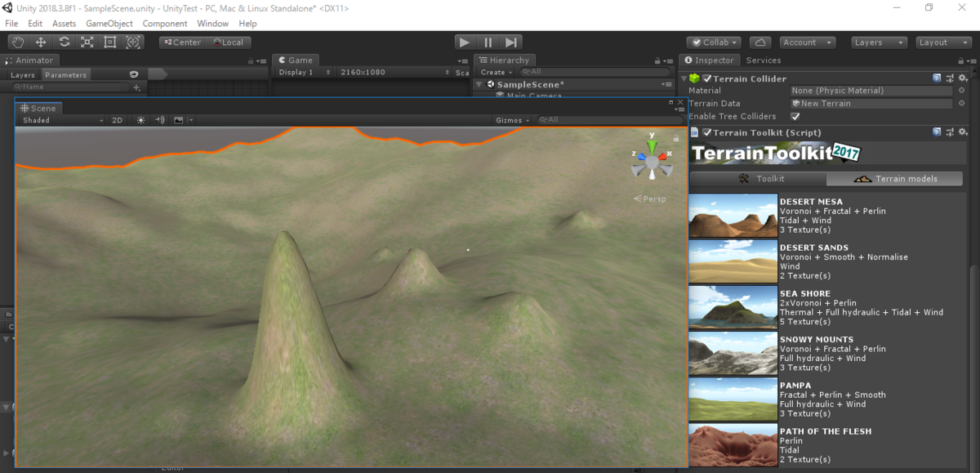Open the Component menu

point(165,24)
